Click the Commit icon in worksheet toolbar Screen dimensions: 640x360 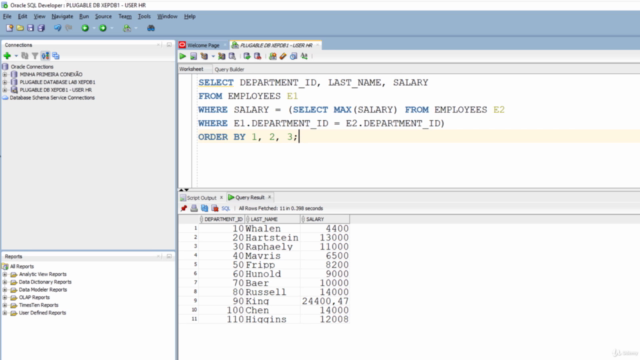click(247, 56)
